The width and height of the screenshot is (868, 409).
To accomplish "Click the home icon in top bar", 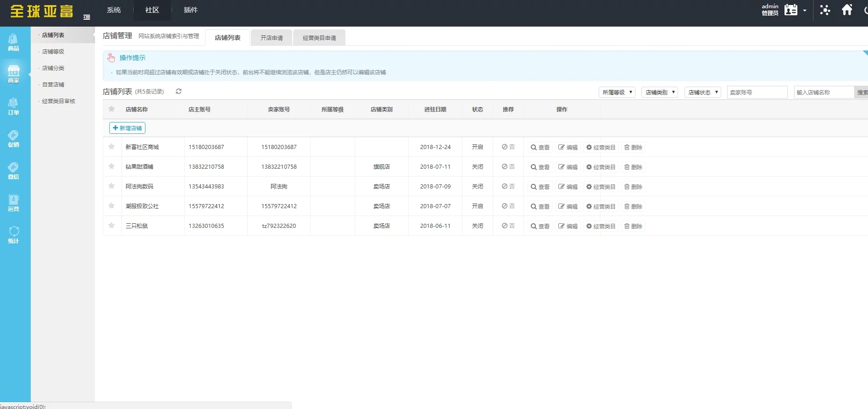I will tap(847, 10).
